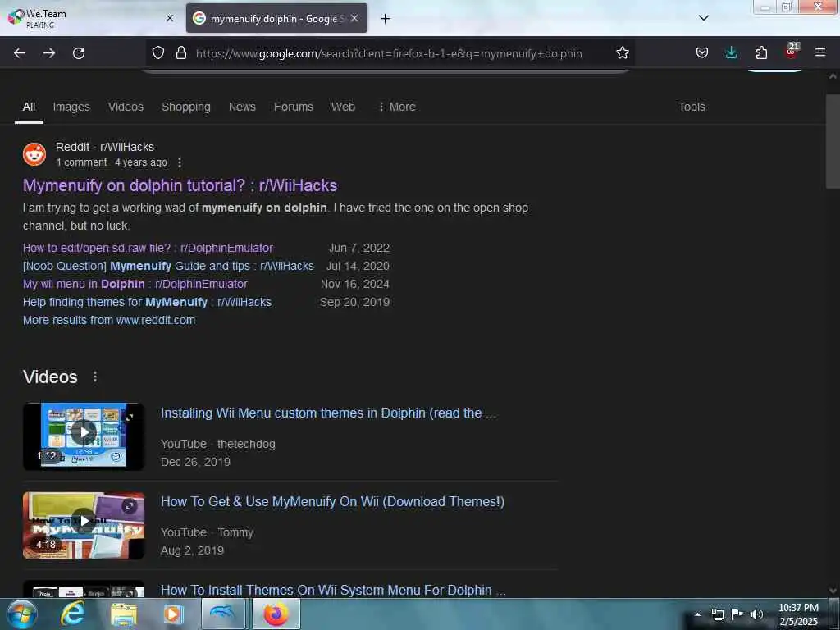The width and height of the screenshot is (840, 630).
Task: Open 'Mymenuify on dolphin tutorial?' result
Action: pos(180,185)
